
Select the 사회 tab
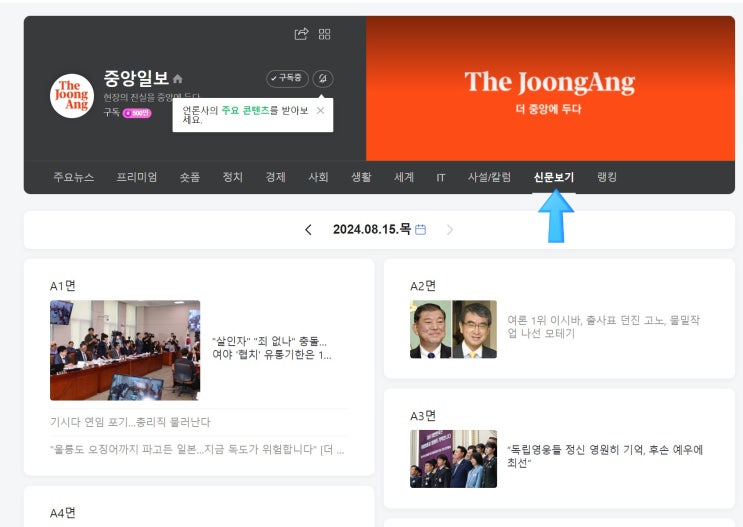click(318, 177)
